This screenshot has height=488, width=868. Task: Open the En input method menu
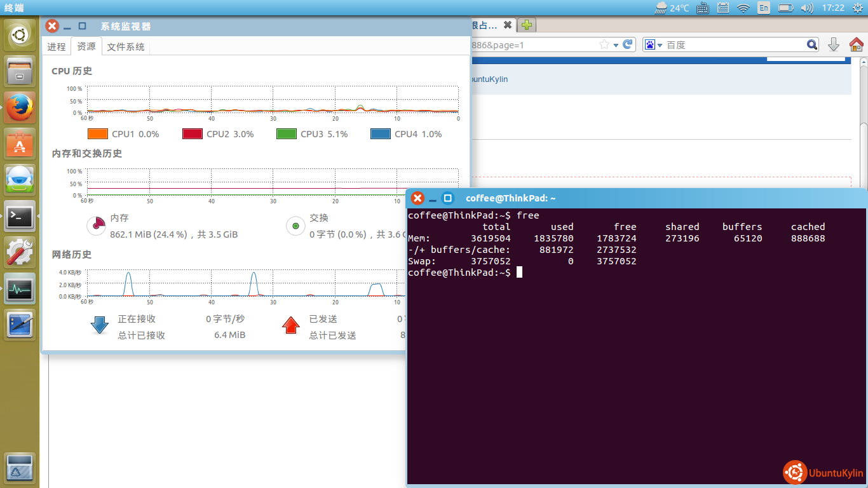point(764,8)
